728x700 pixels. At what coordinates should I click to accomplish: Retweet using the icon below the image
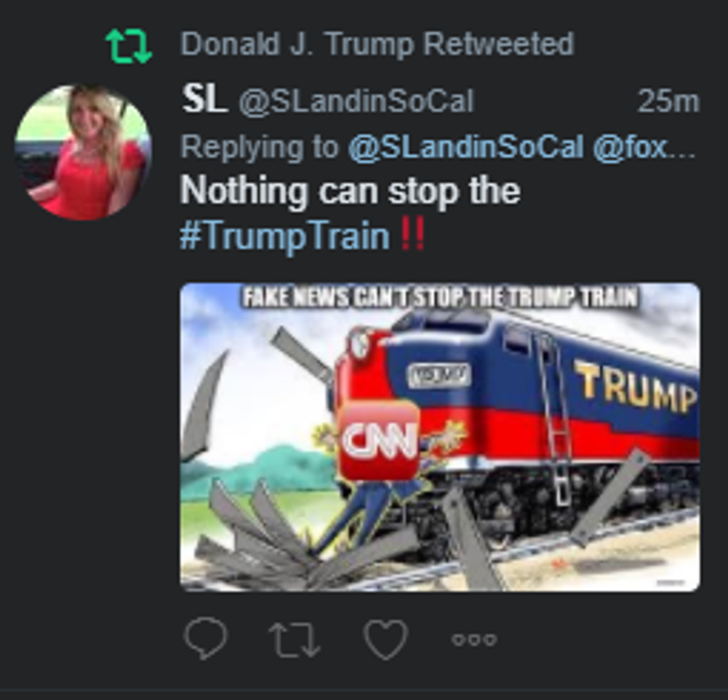coord(295,639)
